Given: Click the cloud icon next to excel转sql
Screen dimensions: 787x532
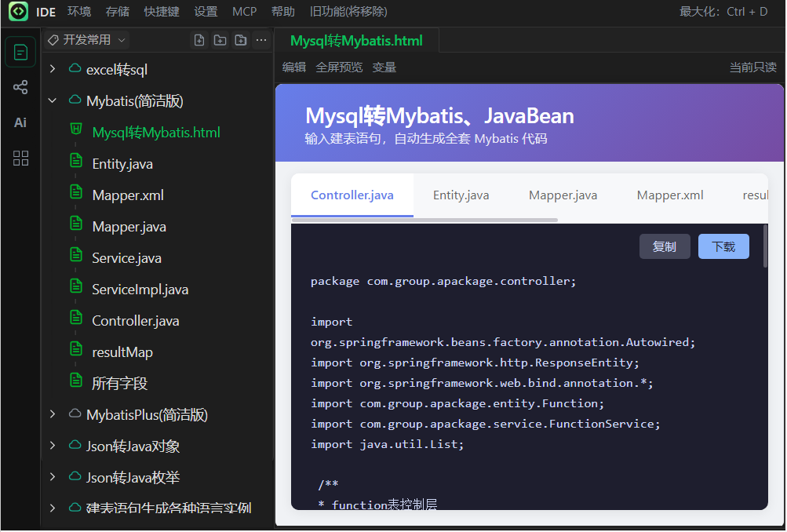Looking at the screenshot, I should pyautogui.click(x=75, y=68).
